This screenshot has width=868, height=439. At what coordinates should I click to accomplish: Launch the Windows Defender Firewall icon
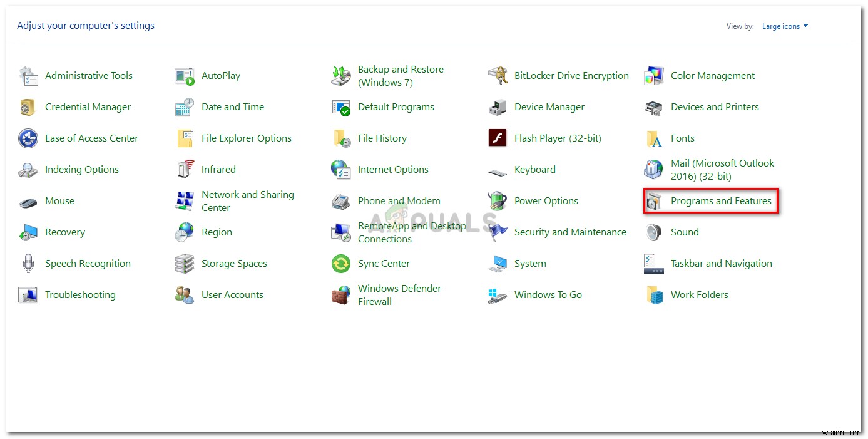(399, 294)
